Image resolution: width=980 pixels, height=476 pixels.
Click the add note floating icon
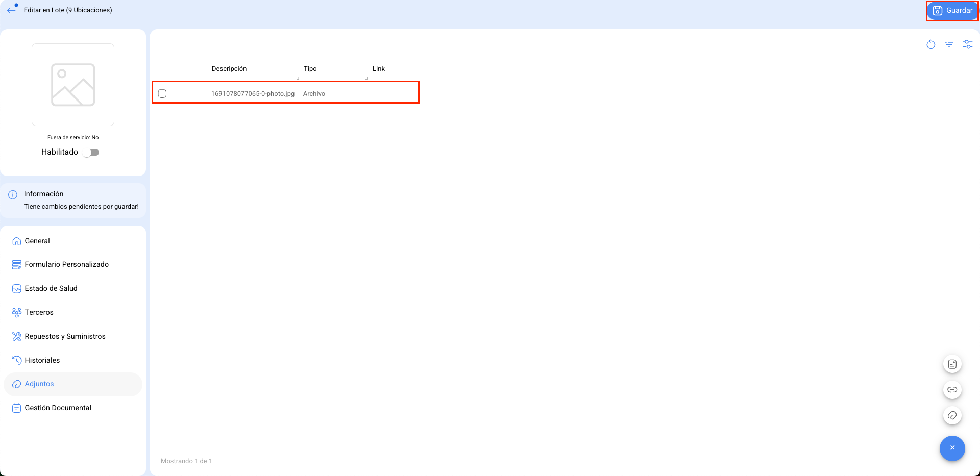click(952, 364)
